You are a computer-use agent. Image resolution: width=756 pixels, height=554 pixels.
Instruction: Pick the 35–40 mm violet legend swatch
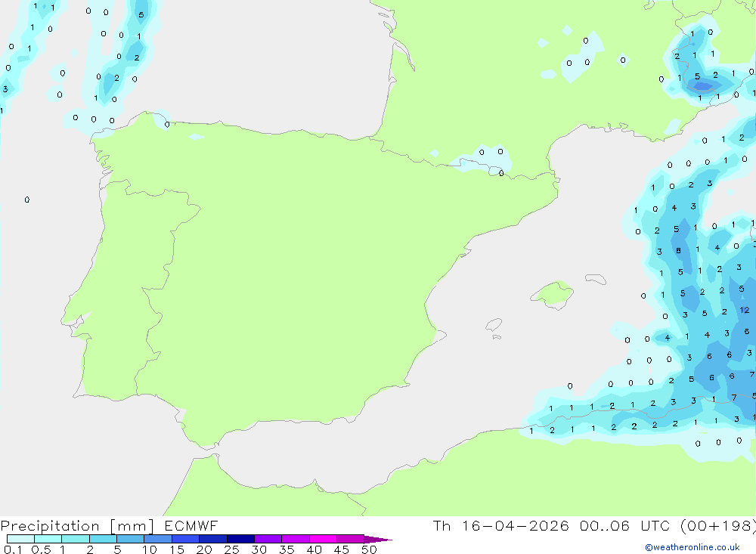tap(295, 539)
